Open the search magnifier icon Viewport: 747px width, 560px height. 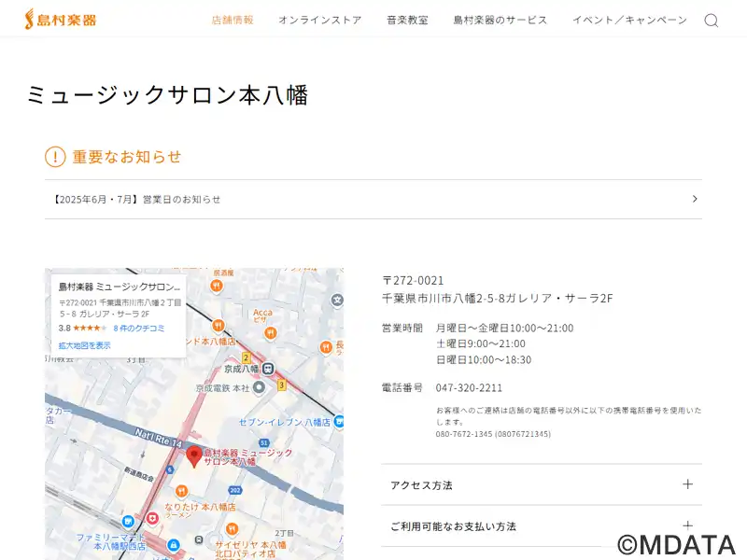coord(712,20)
